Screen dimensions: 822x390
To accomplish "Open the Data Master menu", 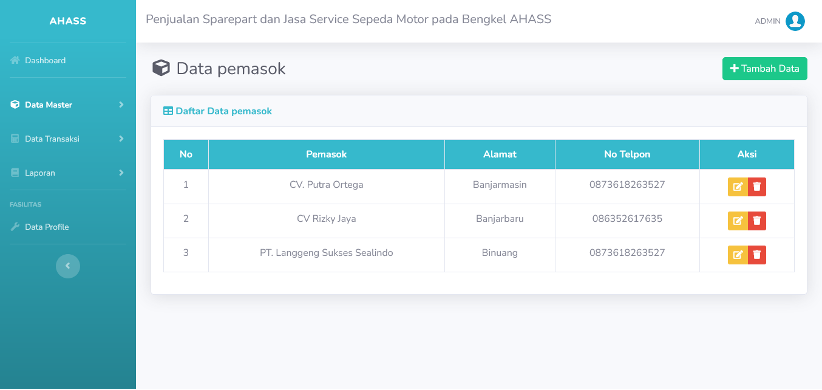I will coord(68,105).
